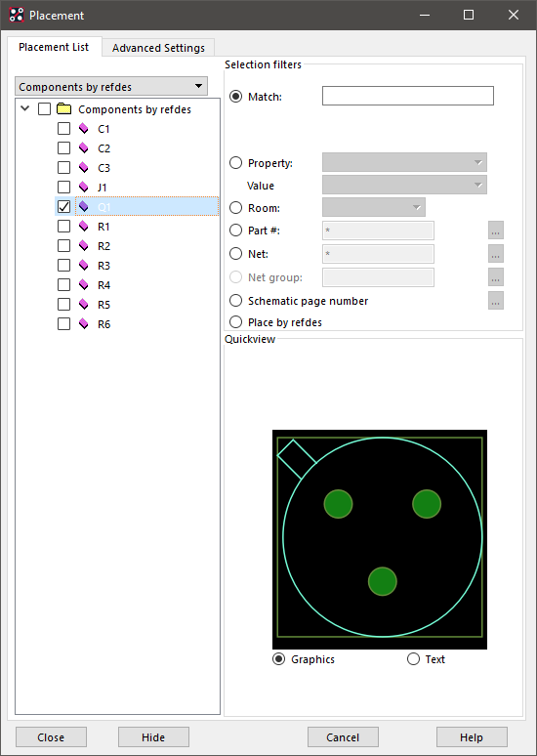Click the Hide button
Screen dimensions: 537x756
153,737
